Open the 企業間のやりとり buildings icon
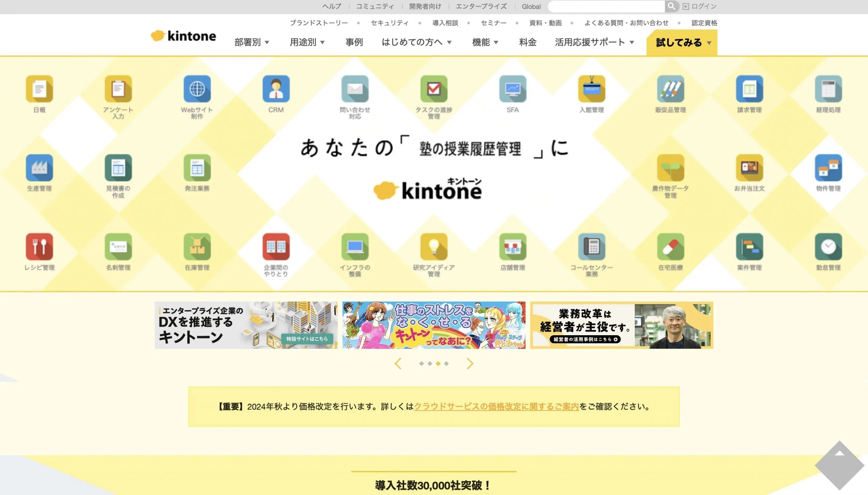868x495 pixels. coord(276,246)
